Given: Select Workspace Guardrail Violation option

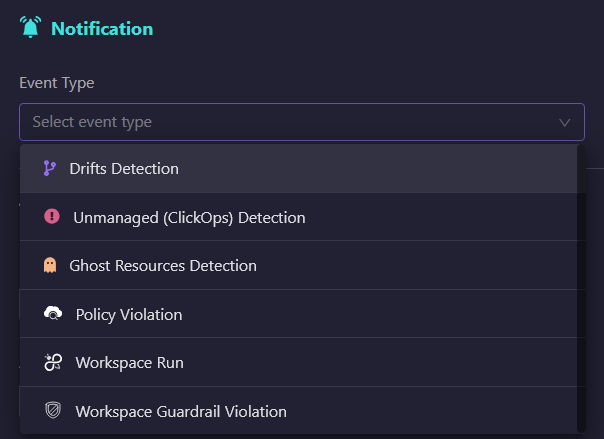Looking at the screenshot, I should point(299,411).
